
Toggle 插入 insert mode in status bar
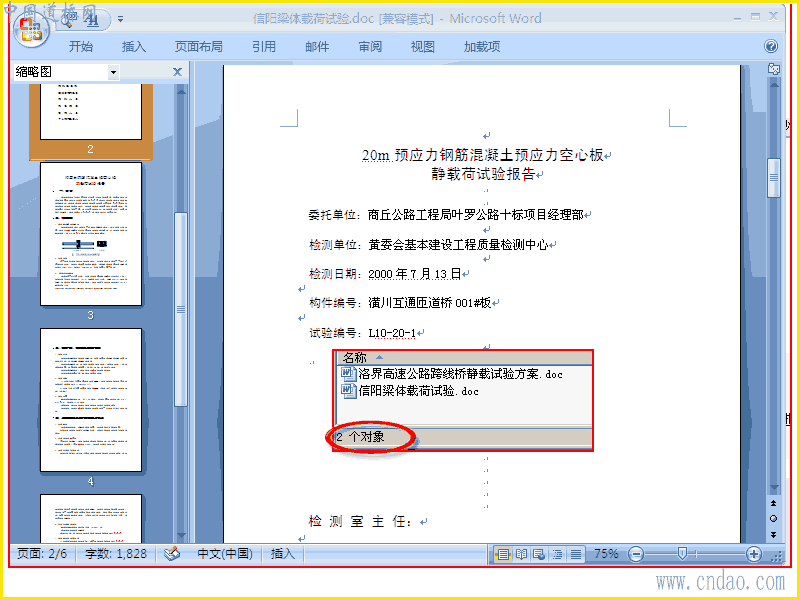[282, 554]
